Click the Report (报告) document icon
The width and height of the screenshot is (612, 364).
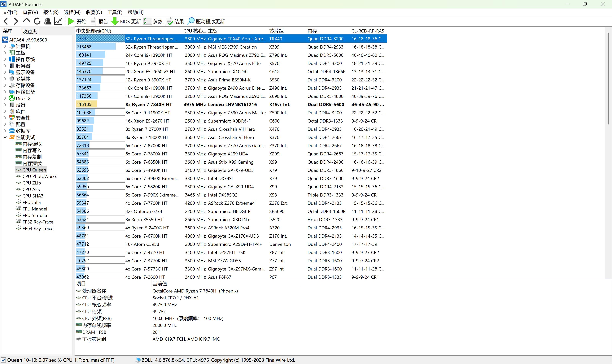tap(93, 21)
